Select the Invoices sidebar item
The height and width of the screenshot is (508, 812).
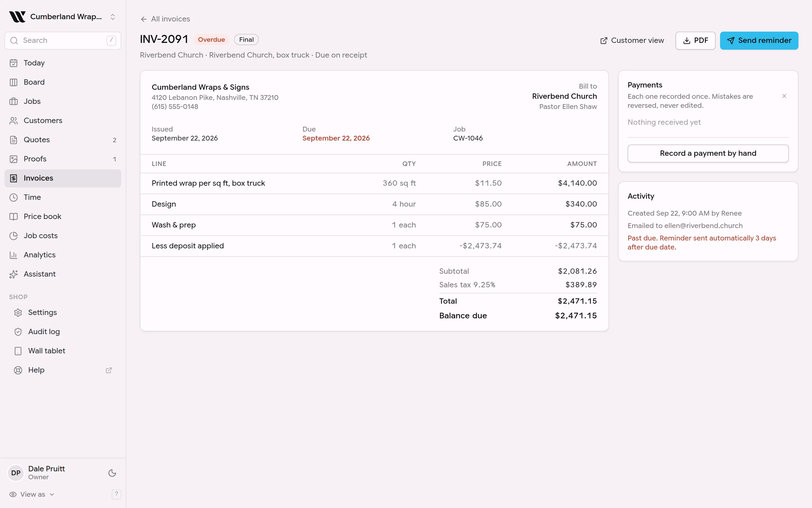(63, 178)
